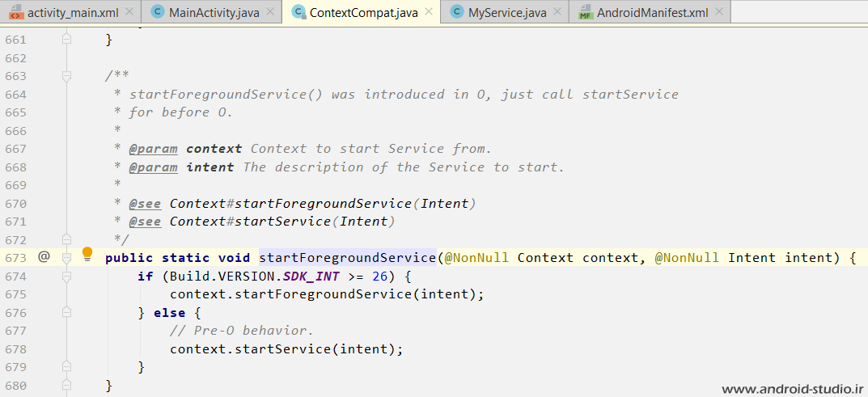Click the Context#startForegroundService(Intent) Javadoc reference
The width and height of the screenshot is (868, 397).
pyautogui.click(x=323, y=203)
